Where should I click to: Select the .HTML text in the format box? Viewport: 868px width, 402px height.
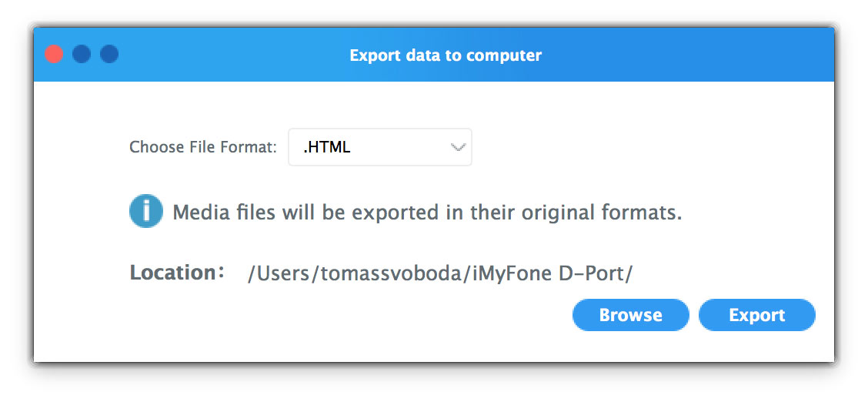[x=327, y=147]
